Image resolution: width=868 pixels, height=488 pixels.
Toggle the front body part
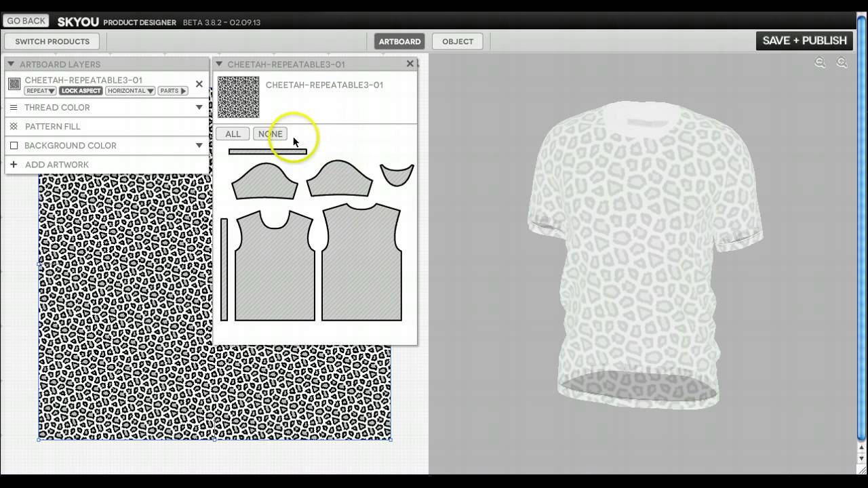[x=275, y=266]
